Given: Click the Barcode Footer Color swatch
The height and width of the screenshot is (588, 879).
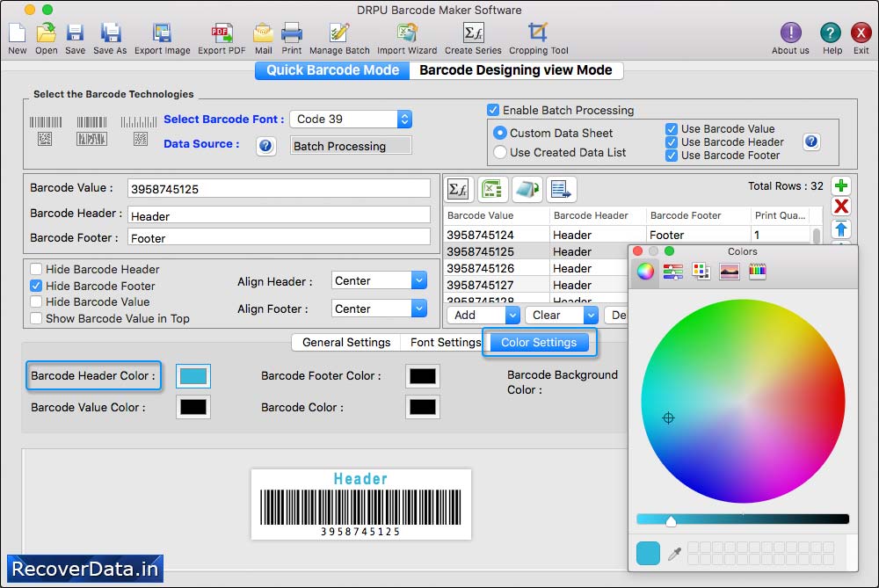Looking at the screenshot, I should pos(423,376).
